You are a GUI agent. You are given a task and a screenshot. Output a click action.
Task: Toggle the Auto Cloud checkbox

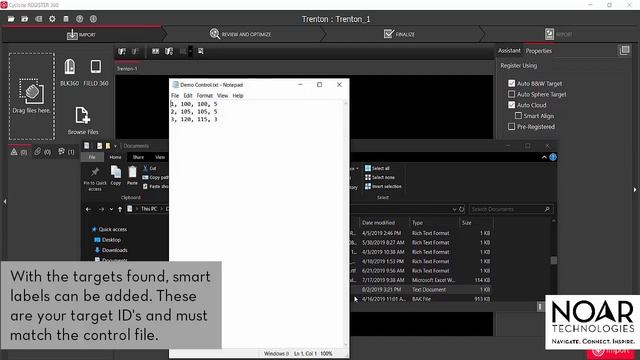tap(511, 105)
